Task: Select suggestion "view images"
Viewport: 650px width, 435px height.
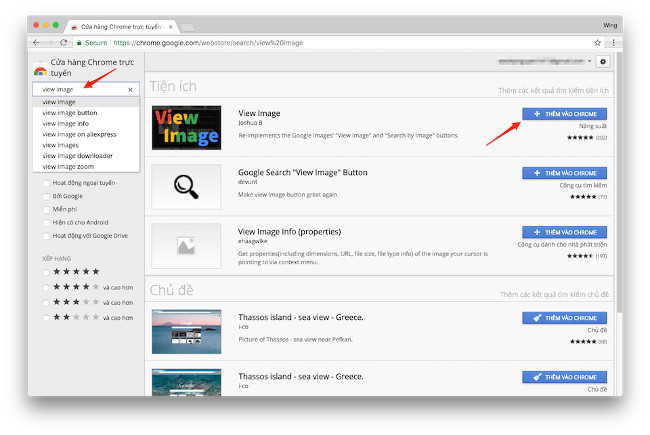Action: tap(86, 145)
